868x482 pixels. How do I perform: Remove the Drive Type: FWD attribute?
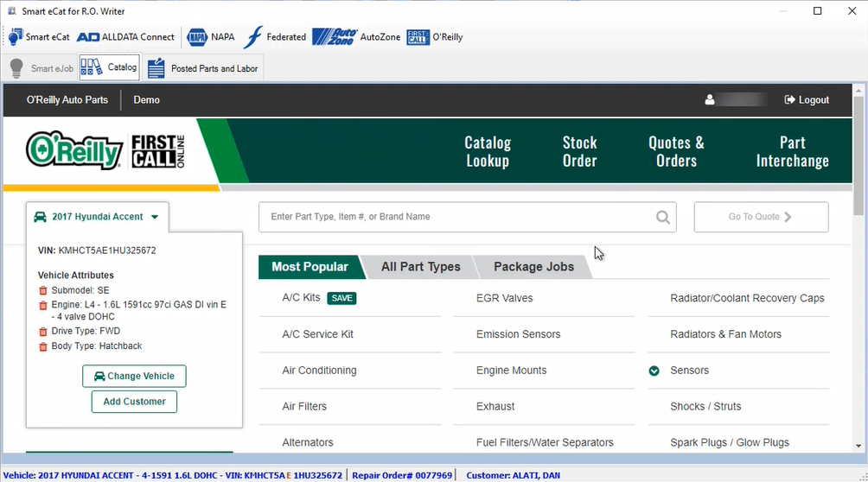click(42, 332)
